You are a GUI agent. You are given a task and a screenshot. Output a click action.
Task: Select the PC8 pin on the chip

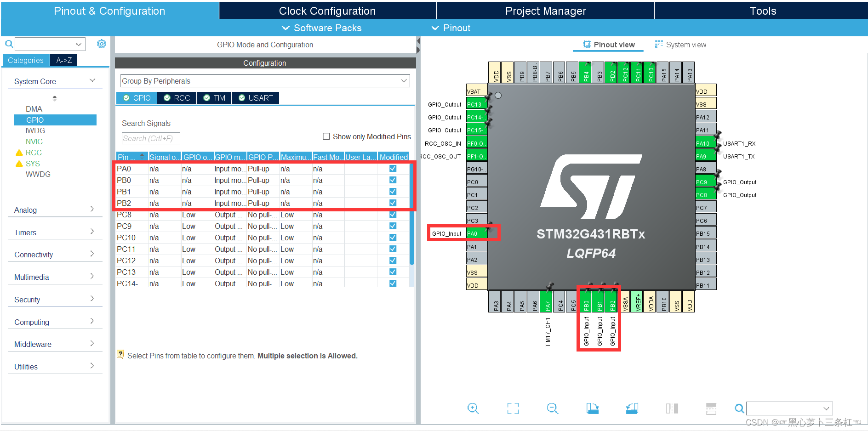tap(706, 195)
